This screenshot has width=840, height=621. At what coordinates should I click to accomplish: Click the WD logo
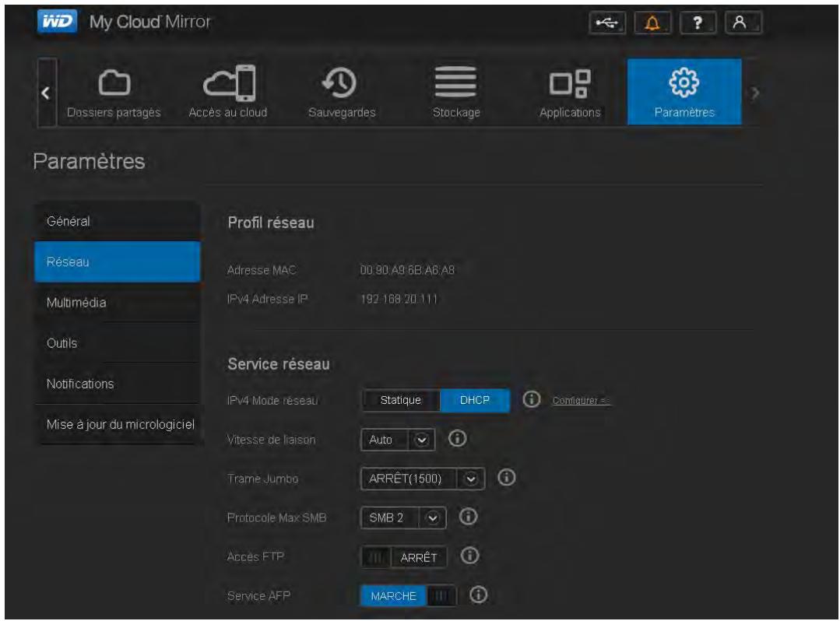point(58,22)
